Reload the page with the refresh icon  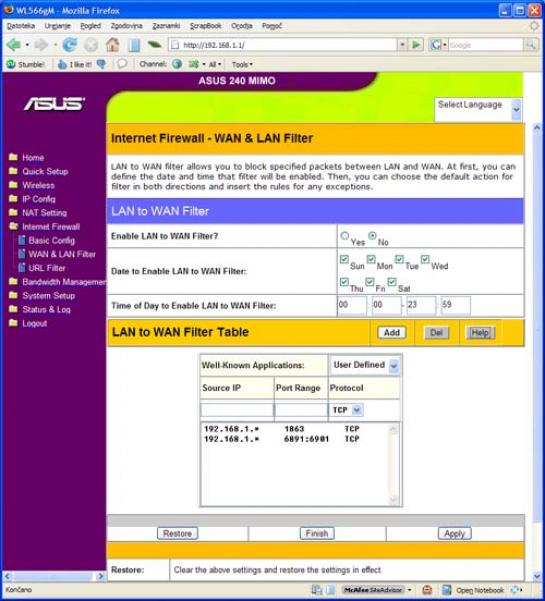point(69,45)
